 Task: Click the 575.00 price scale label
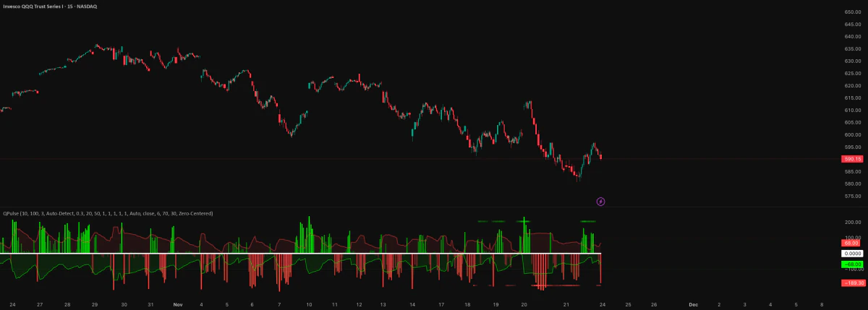point(852,196)
